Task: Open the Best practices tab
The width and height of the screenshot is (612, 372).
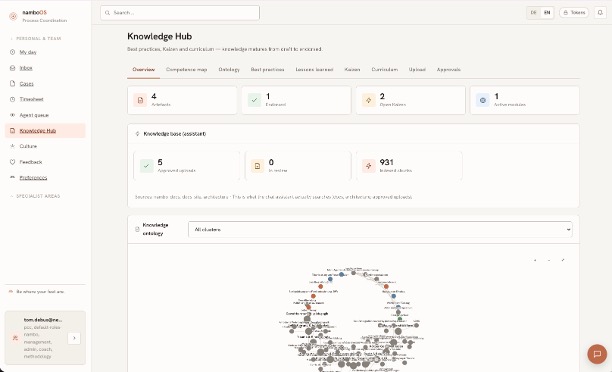Action: 267,69
